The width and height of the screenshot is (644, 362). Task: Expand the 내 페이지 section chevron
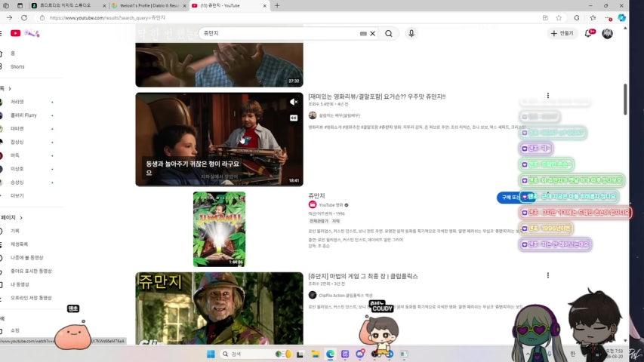coord(21,217)
